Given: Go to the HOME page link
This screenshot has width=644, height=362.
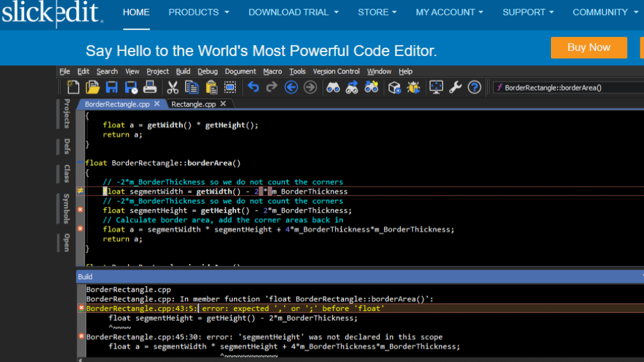Looking at the screenshot, I should pyautogui.click(x=136, y=13).
